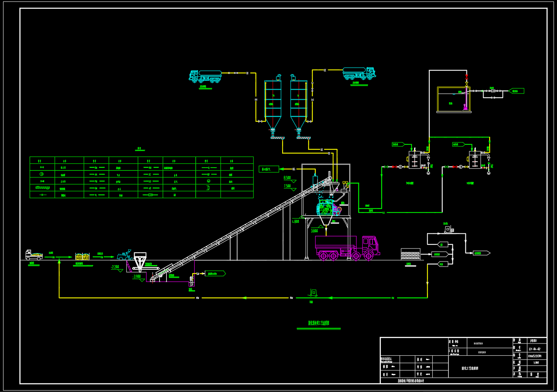The width and height of the screenshot is (557, 392).
Task: Select the white feed hopper beside the loader
Action: pyautogui.click(x=140, y=261)
